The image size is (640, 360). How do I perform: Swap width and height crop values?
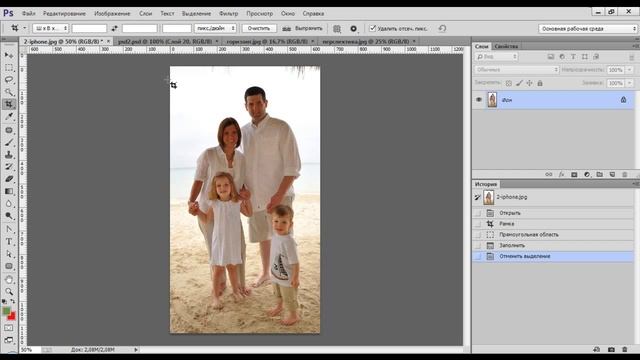pos(115,29)
